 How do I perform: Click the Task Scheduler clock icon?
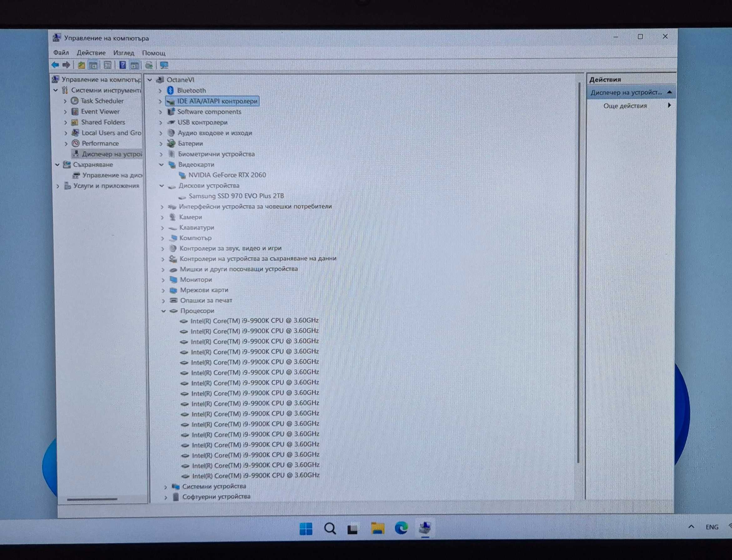tap(75, 101)
